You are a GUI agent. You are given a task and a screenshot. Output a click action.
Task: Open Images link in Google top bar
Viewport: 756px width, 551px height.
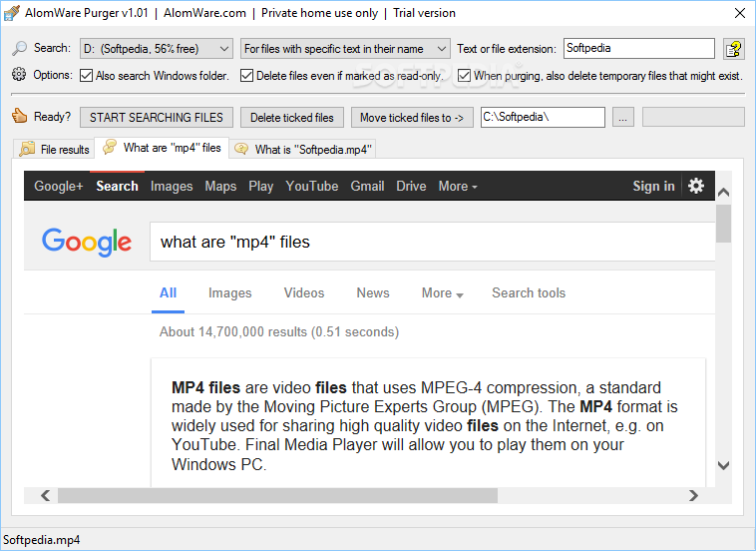pos(172,187)
